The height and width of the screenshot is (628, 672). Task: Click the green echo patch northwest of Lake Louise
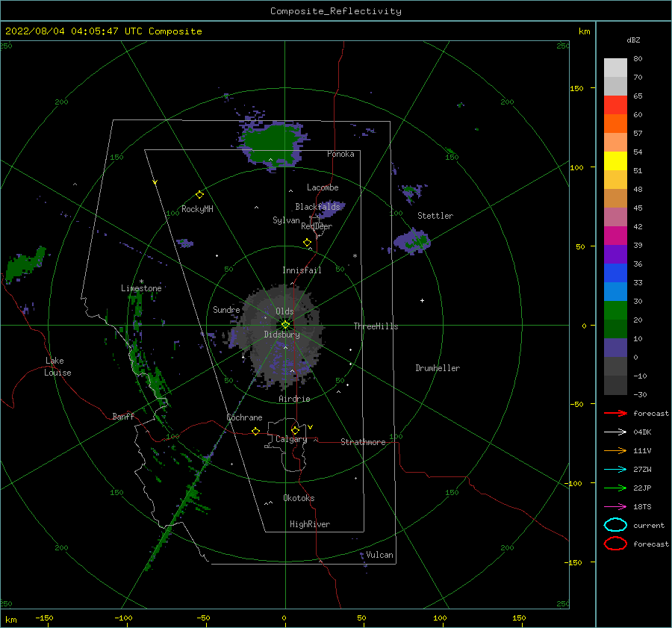coord(25,264)
